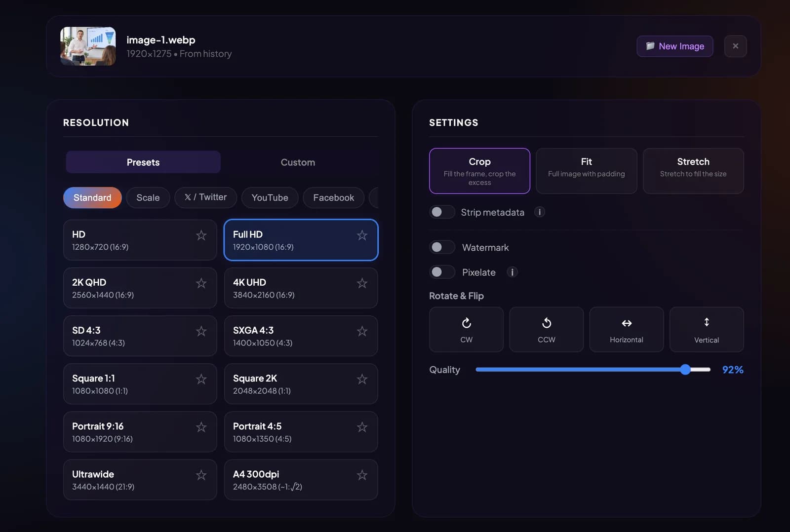Select Crop resize mode
This screenshot has width=790, height=532.
coord(479,171)
